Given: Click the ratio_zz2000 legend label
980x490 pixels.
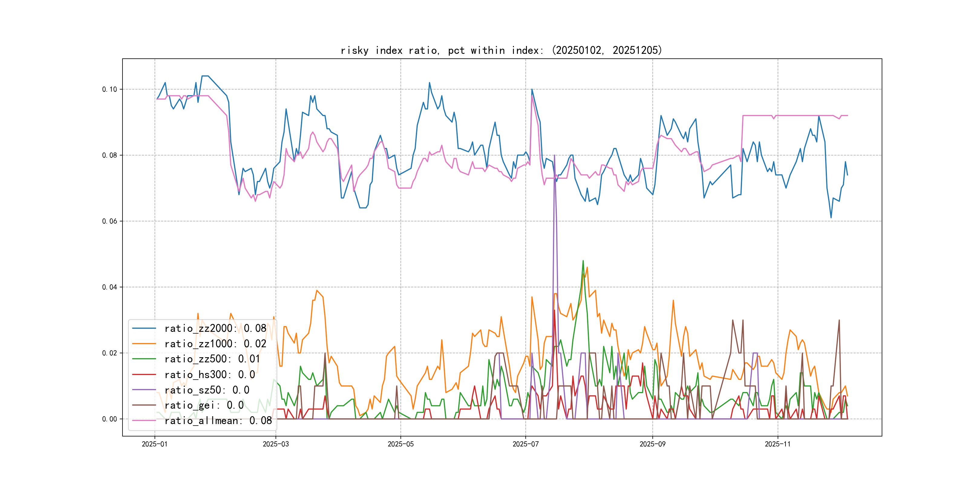Looking at the screenshot, I should click(x=215, y=328).
